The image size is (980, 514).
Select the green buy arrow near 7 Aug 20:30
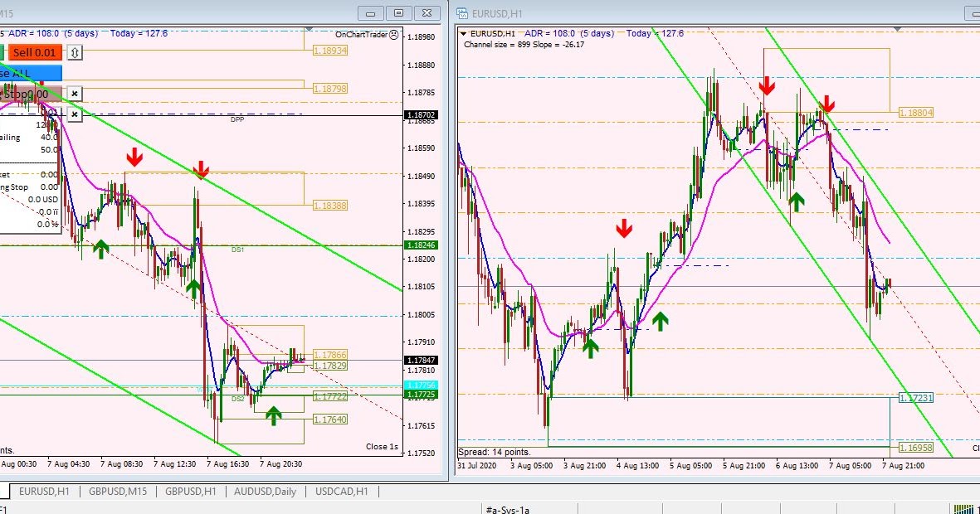click(272, 414)
